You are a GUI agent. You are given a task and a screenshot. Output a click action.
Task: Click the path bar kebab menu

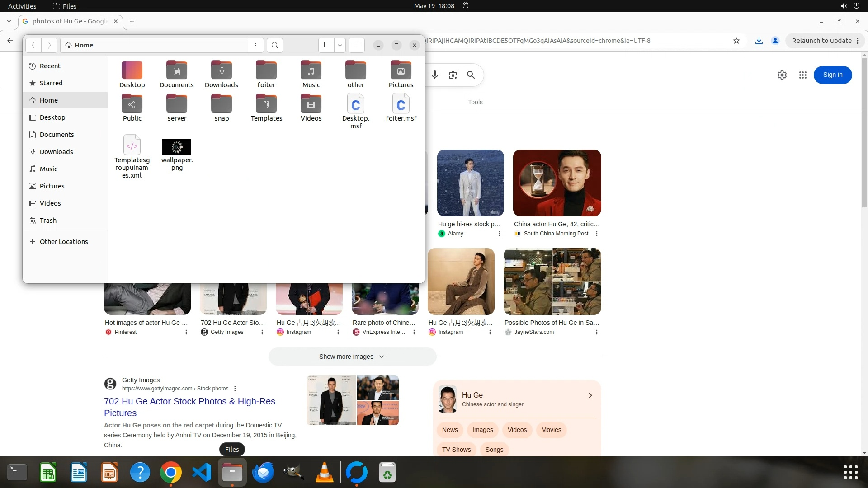[x=256, y=45]
